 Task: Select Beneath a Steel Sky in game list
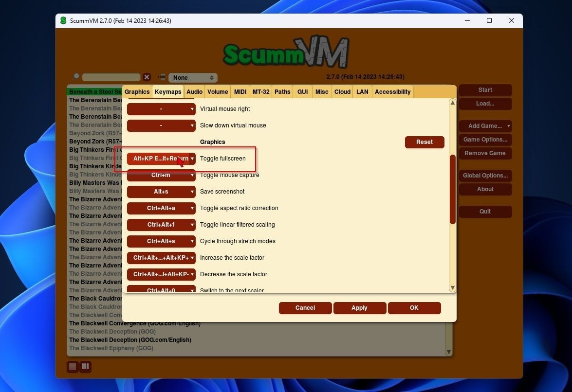(x=95, y=92)
